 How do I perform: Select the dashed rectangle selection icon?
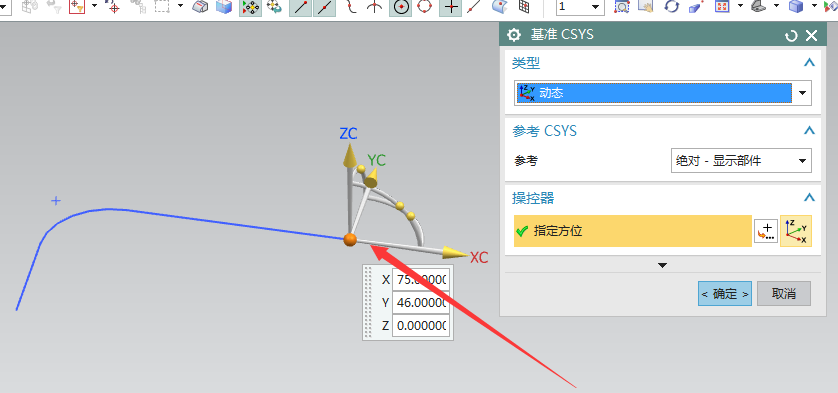click(162, 6)
